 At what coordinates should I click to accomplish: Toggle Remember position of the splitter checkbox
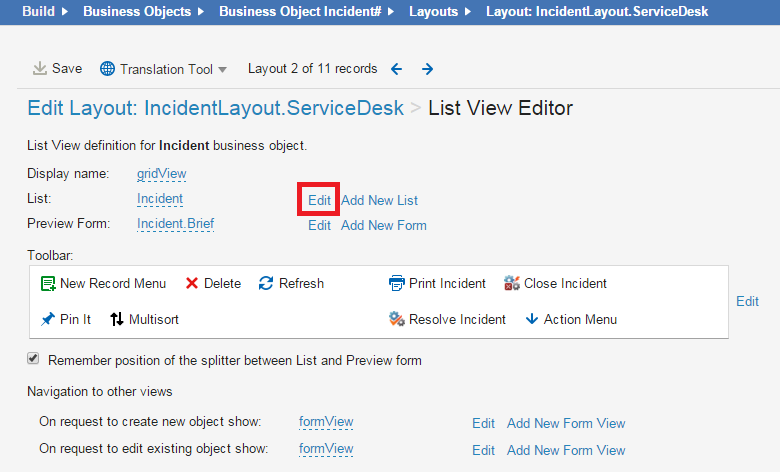[33, 359]
